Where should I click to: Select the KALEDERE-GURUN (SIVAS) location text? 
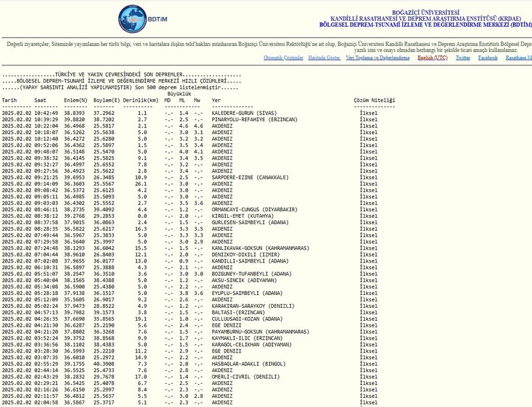click(x=245, y=113)
